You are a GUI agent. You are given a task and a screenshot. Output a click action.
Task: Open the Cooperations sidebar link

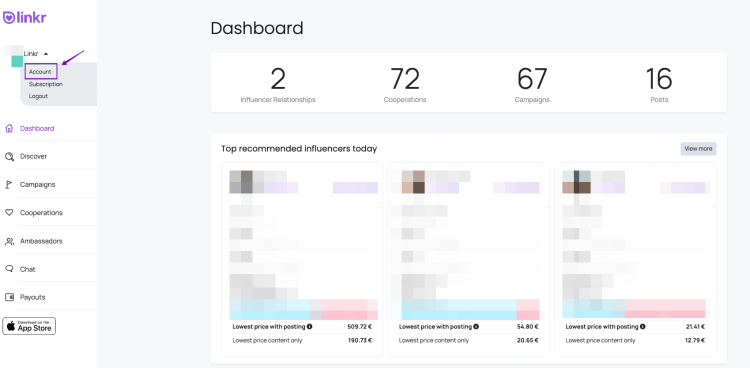tap(41, 213)
